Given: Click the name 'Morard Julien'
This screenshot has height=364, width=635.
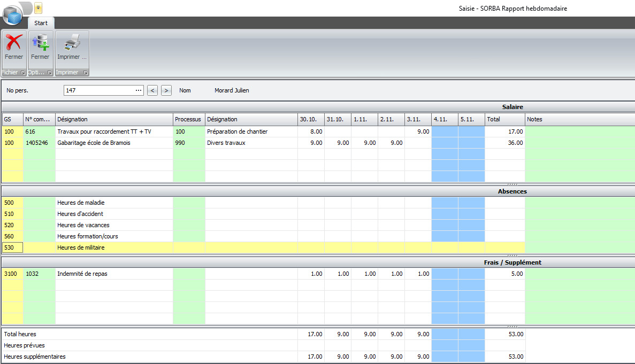Looking at the screenshot, I should point(232,90).
